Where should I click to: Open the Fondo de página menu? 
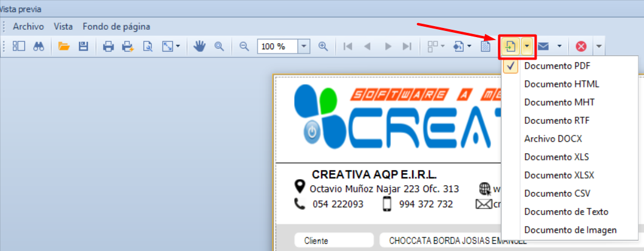pos(116,27)
